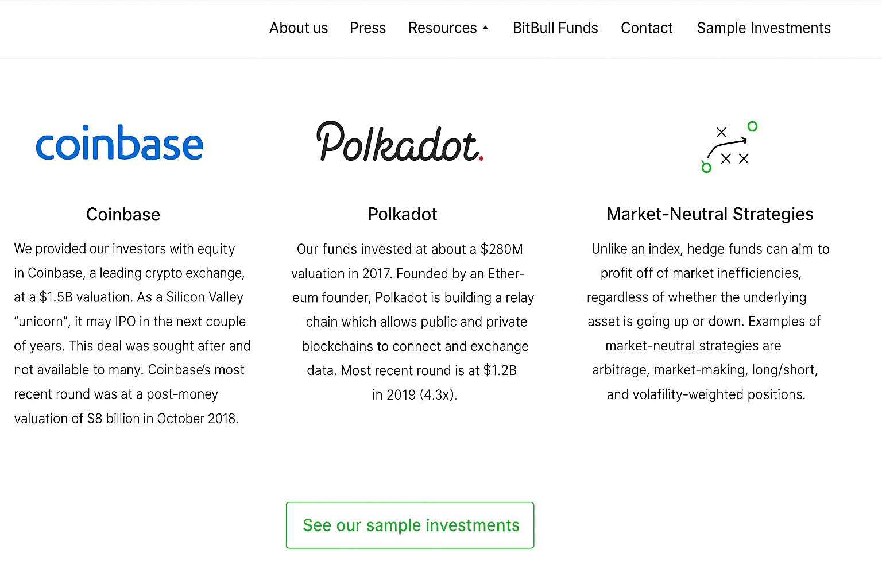Screen dimensions: 882x588
Task: Click the top green circle in strategy icon
Action: 752,126
